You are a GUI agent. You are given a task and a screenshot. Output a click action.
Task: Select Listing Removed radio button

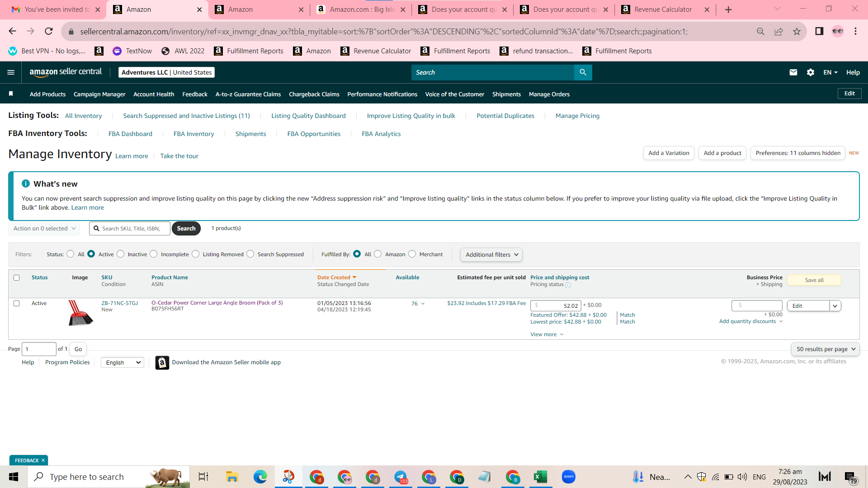click(x=196, y=254)
